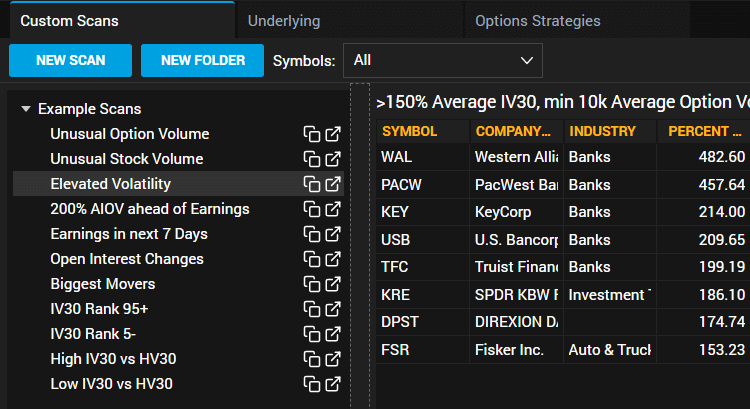Click the KRE symbol cell
The image size is (750, 409).
click(x=422, y=295)
